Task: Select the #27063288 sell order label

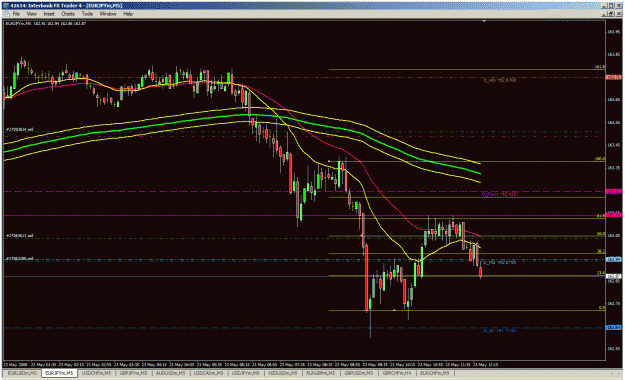Action: [19, 259]
